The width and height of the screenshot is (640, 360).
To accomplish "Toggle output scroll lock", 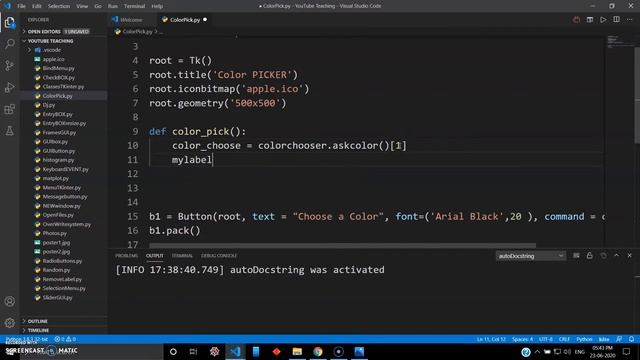I will point(589,256).
